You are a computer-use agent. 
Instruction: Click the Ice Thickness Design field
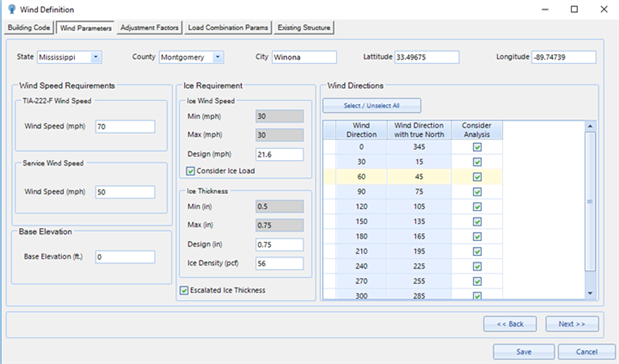(279, 245)
